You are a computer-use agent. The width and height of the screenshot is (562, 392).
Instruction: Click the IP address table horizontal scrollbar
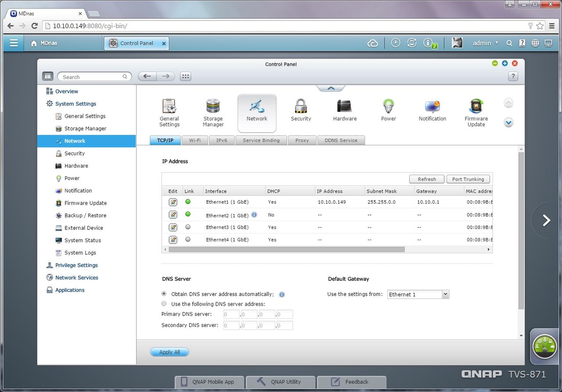(x=287, y=249)
